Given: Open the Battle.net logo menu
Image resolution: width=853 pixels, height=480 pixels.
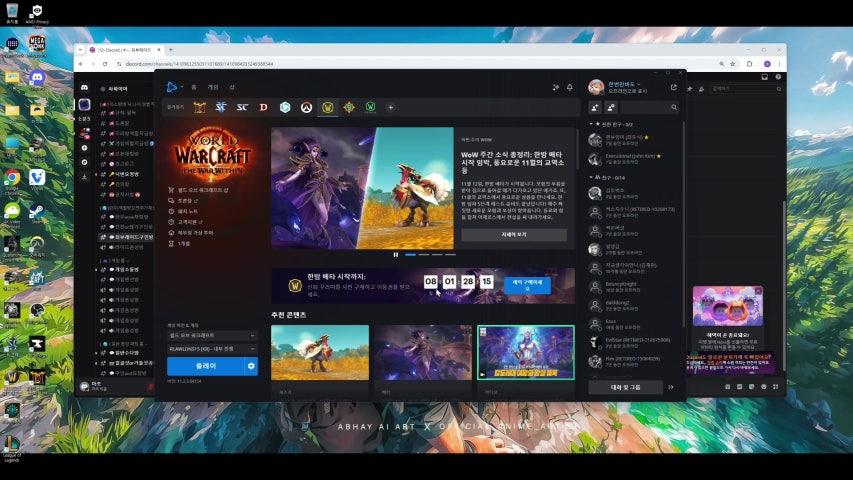Looking at the screenshot, I should 172,87.
